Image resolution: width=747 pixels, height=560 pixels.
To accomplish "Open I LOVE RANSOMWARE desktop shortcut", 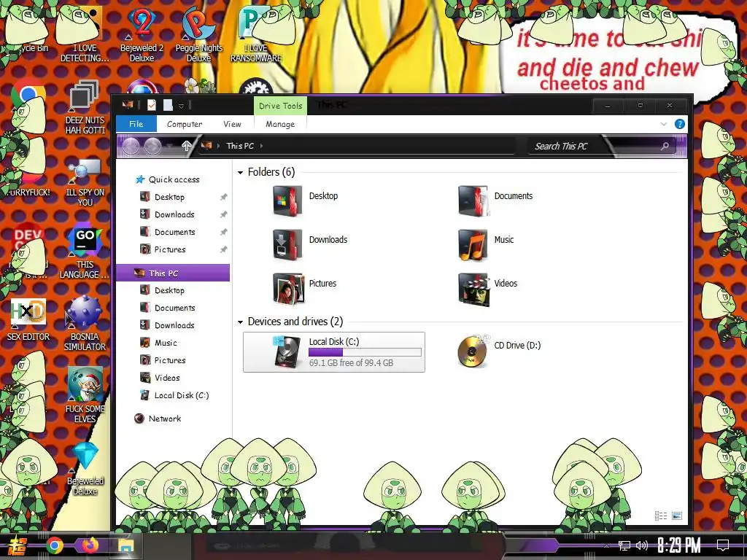I will tap(256, 35).
